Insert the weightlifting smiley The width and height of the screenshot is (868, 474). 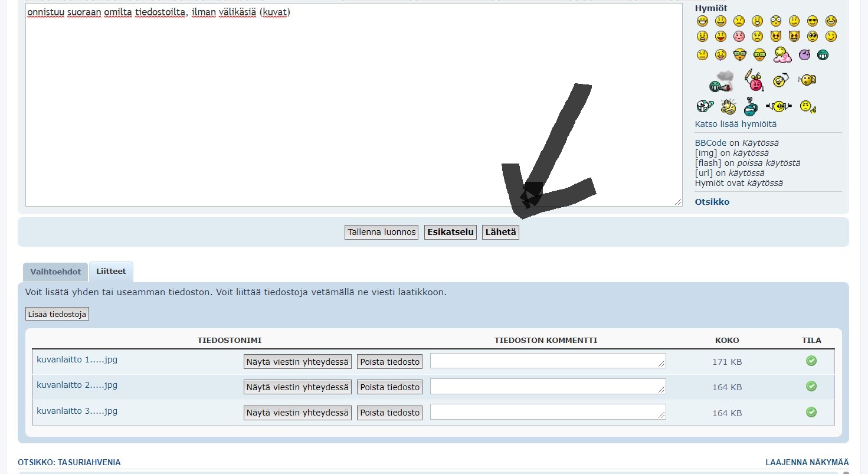tap(778, 106)
